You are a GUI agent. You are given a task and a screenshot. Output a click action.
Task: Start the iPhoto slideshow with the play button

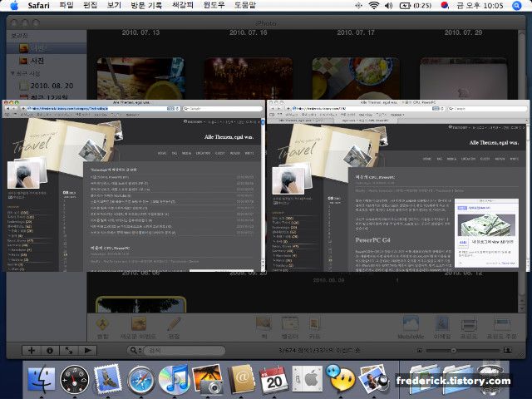tap(87, 350)
